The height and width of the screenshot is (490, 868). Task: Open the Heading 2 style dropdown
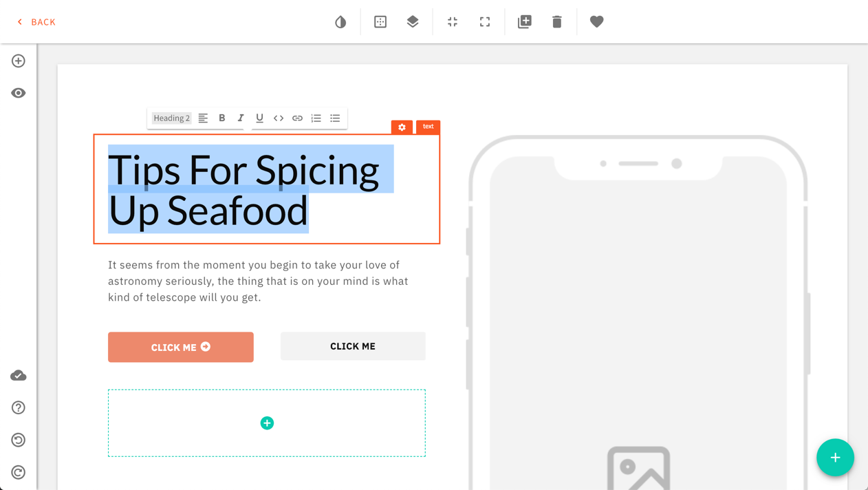click(x=172, y=118)
